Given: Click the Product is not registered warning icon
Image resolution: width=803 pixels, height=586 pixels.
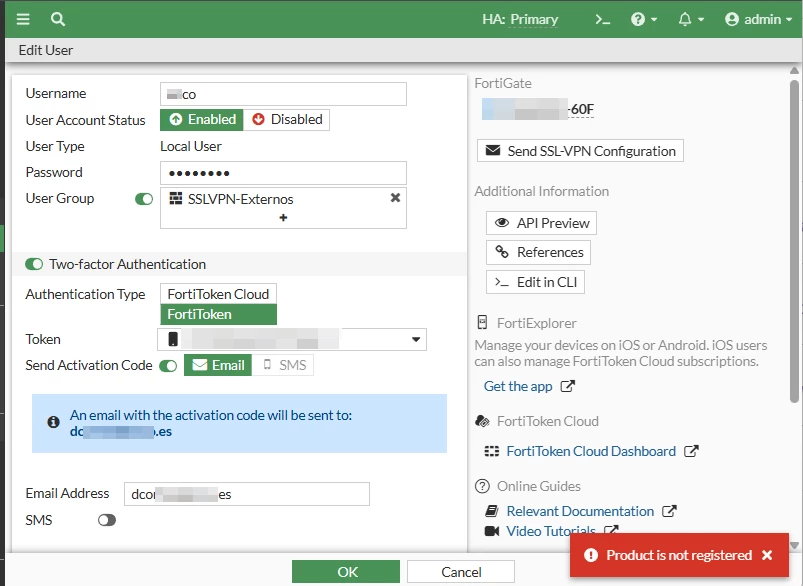Looking at the screenshot, I should tap(590, 555).
